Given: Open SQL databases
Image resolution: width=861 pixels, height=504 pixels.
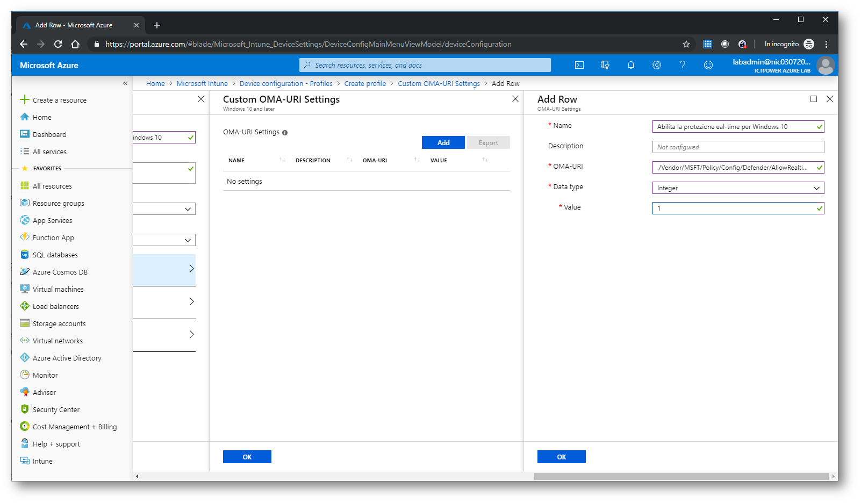Looking at the screenshot, I should (49, 255).
